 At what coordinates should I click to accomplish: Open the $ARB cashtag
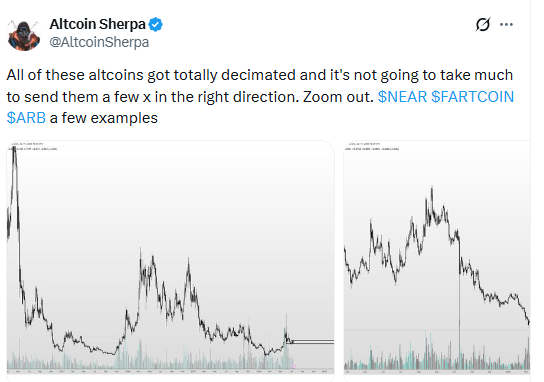point(26,118)
